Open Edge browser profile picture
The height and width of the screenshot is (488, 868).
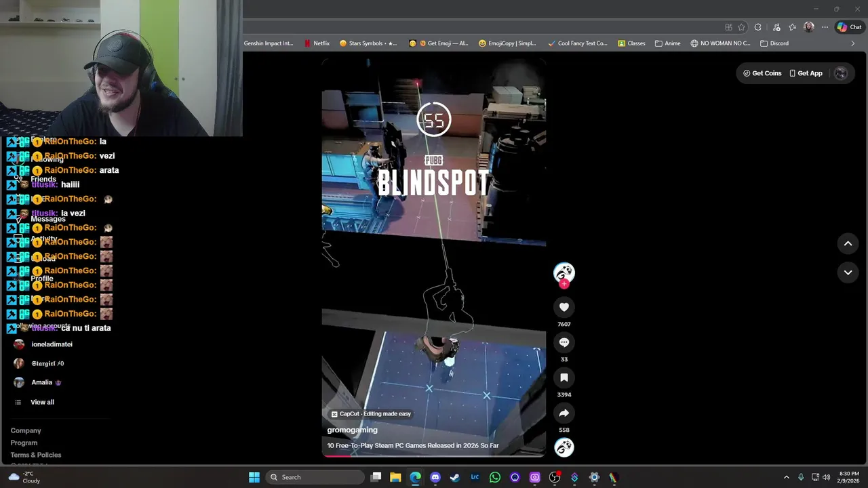coord(808,27)
